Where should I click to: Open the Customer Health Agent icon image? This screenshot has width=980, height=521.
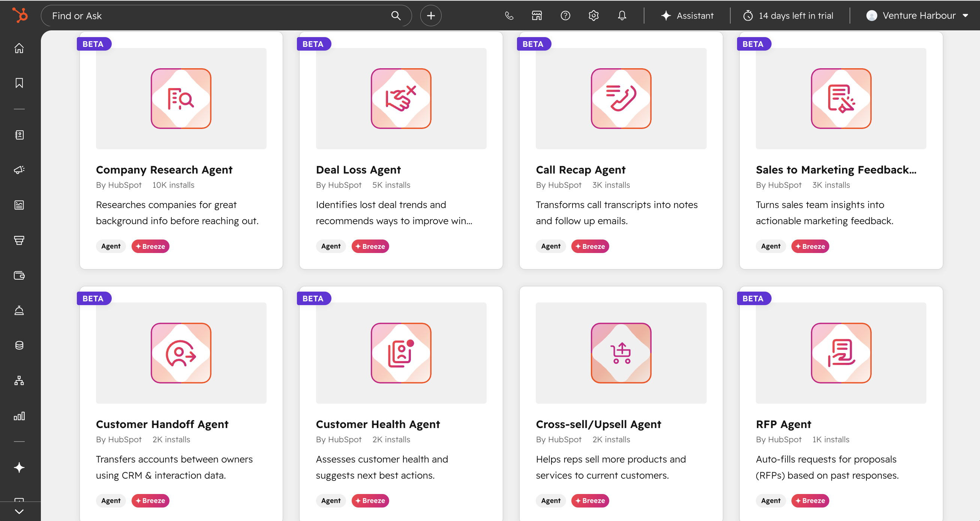coord(401,353)
